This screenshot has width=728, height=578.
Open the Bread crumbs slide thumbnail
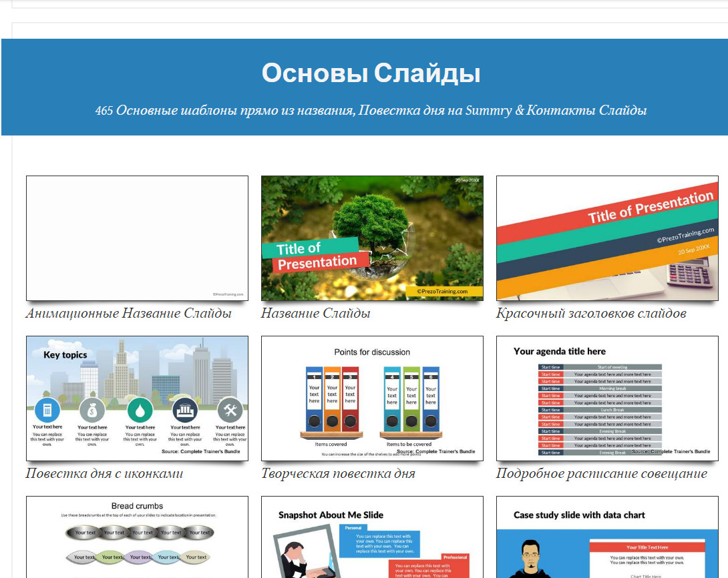[137, 537]
